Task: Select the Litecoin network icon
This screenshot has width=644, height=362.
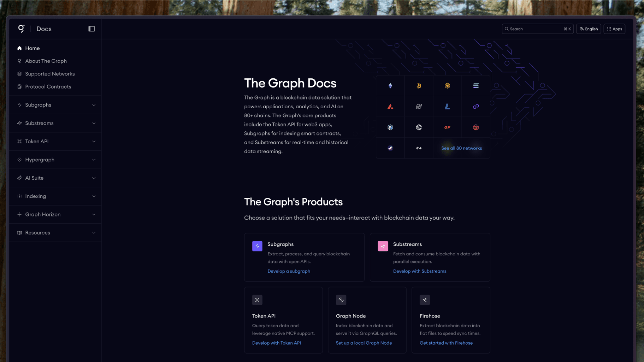Action: pos(447,107)
